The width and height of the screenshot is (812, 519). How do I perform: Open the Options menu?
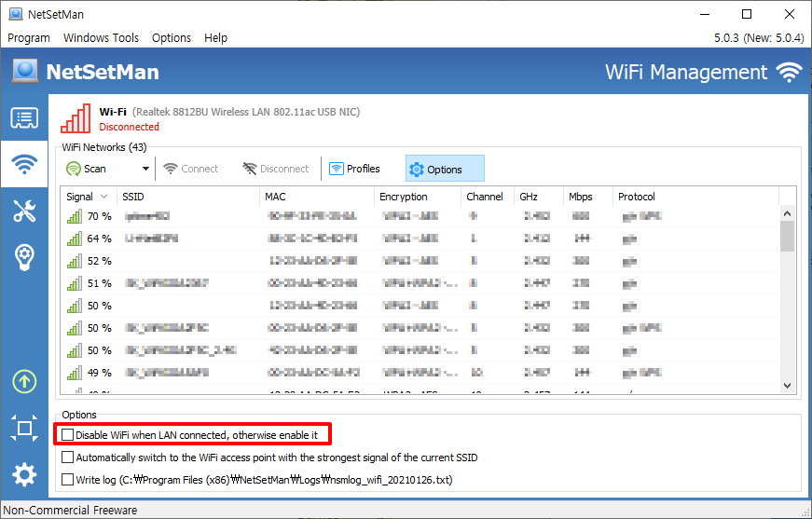click(x=172, y=38)
